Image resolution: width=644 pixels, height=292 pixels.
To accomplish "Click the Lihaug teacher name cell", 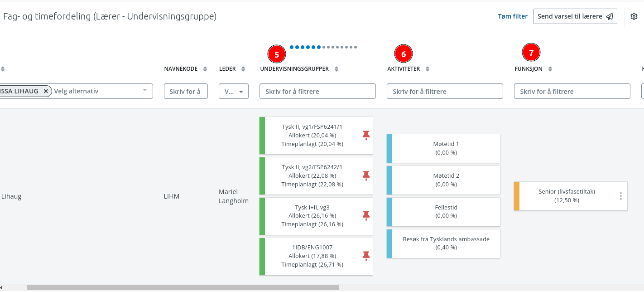I will pyautogui.click(x=11, y=196).
